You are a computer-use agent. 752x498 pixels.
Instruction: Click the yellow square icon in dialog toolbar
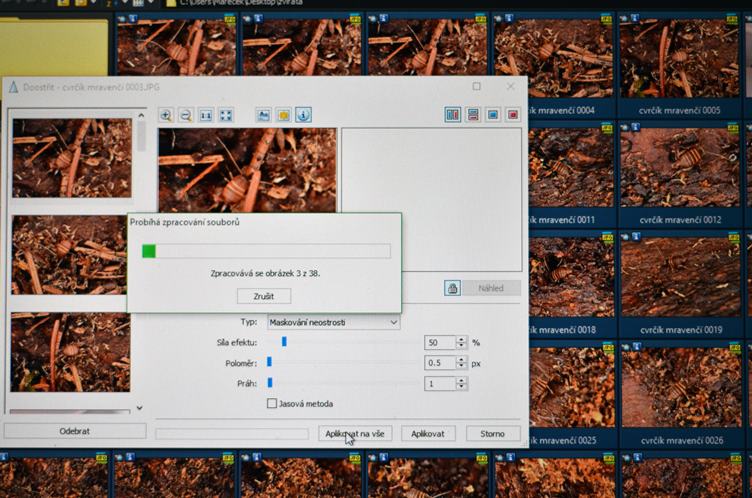283,115
